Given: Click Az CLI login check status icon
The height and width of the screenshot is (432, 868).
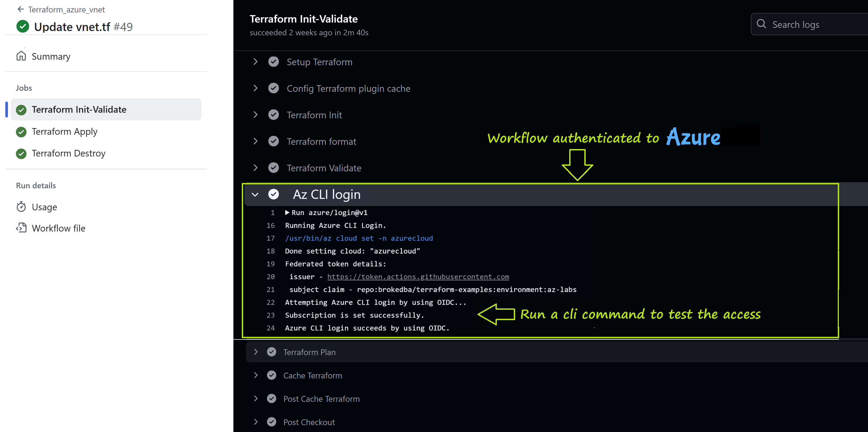Looking at the screenshot, I should (274, 194).
